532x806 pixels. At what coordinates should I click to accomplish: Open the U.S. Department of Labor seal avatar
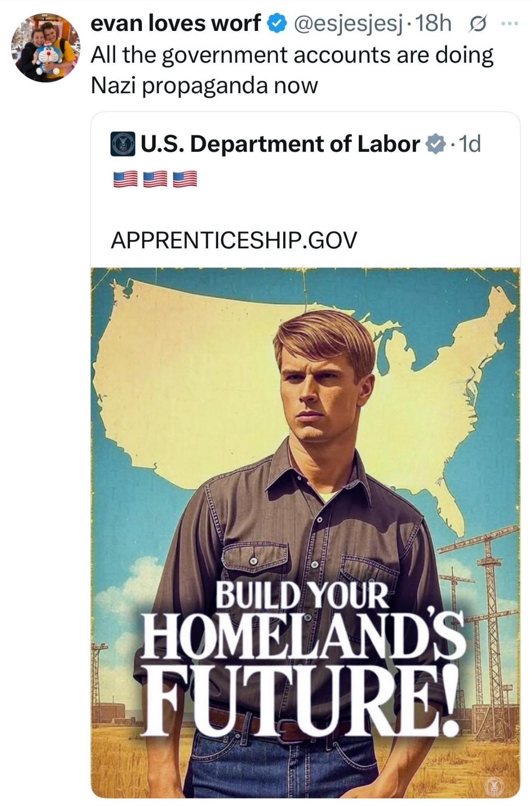123,144
